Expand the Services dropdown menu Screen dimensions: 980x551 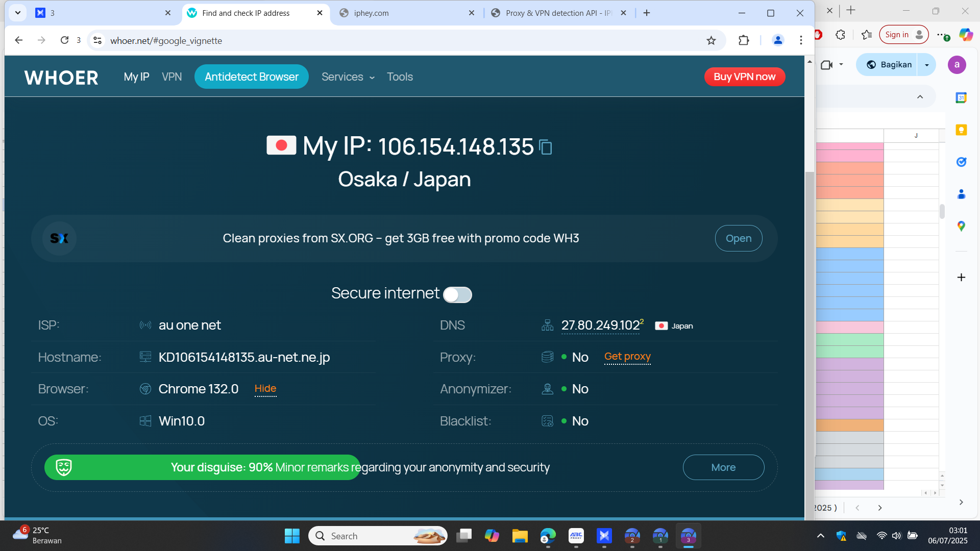(348, 77)
